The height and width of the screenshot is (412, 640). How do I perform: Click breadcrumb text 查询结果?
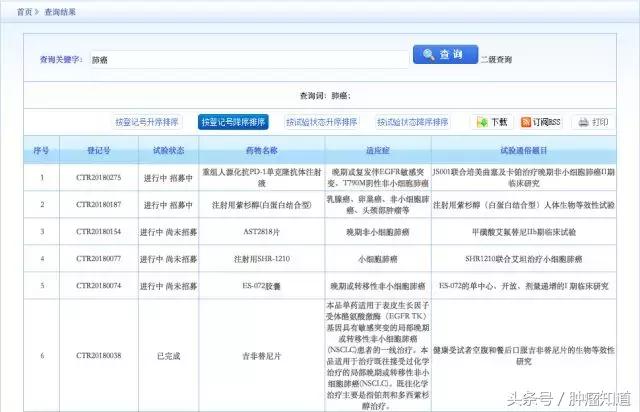point(60,12)
